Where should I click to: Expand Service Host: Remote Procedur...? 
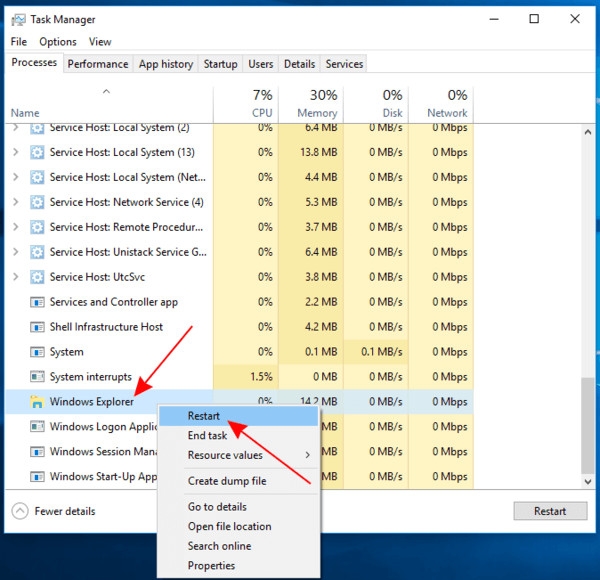click(16, 227)
